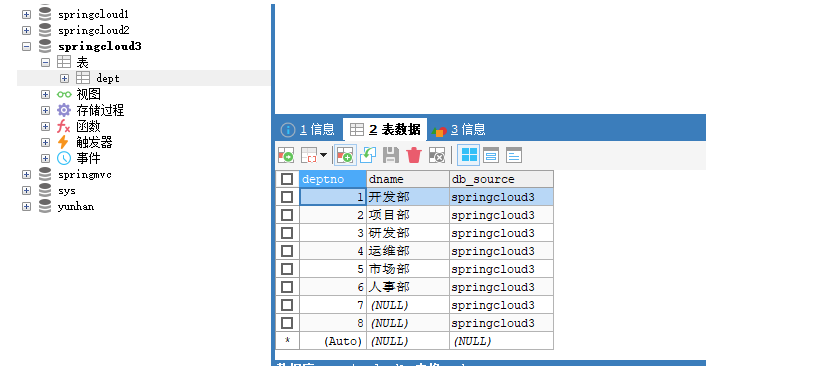834x372 pixels.
Task: Collapse the 表 folder node
Action: (46, 62)
